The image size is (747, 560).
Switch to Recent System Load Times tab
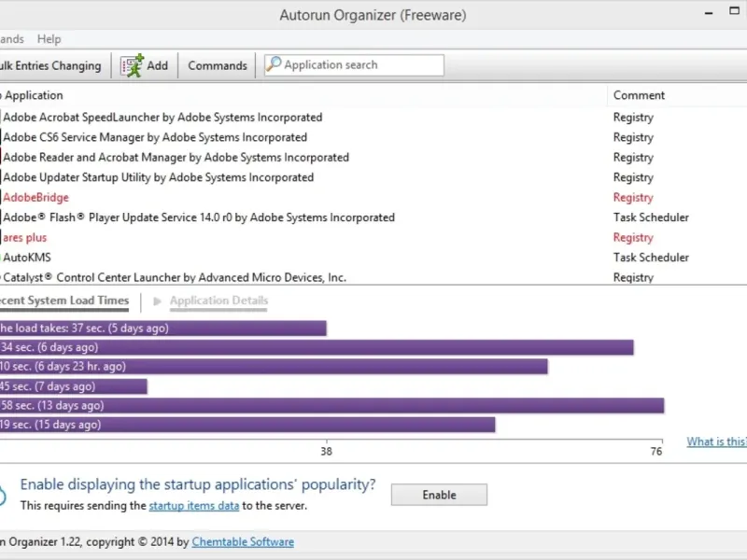tap(63, 301)
